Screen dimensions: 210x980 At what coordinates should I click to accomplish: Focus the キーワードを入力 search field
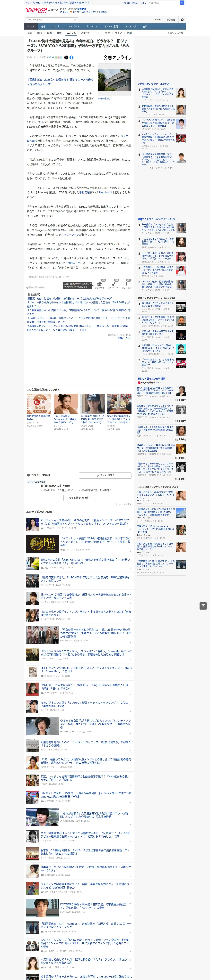[49, 20]
